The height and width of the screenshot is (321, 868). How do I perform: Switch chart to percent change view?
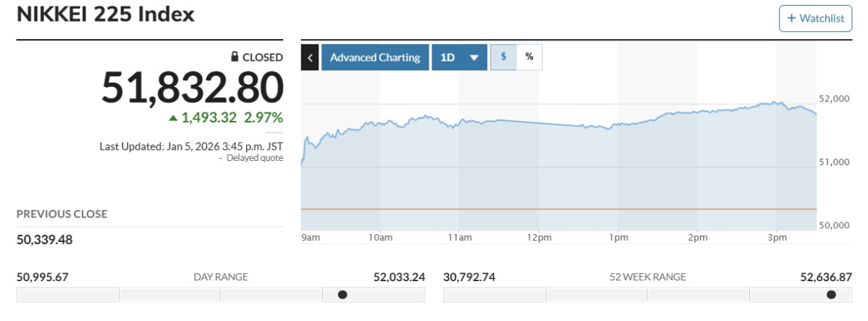[x=529, y=57]
